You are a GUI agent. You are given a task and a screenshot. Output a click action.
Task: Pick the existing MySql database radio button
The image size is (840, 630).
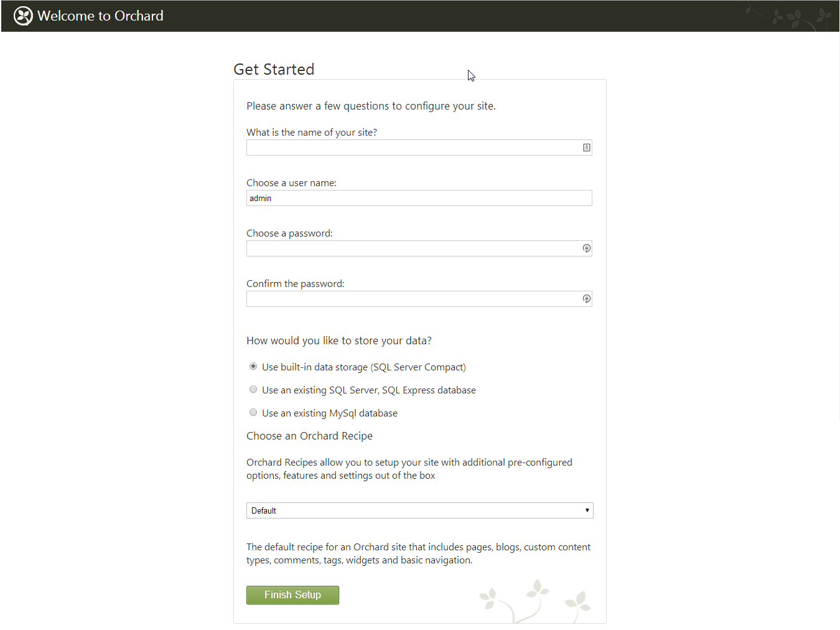[253, 413]
